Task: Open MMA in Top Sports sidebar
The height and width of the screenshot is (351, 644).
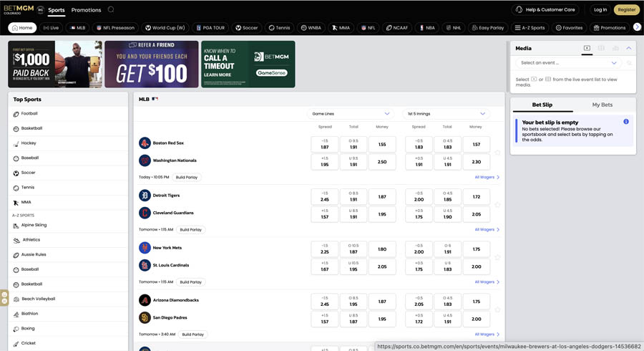Action: (x=68, y=203)
